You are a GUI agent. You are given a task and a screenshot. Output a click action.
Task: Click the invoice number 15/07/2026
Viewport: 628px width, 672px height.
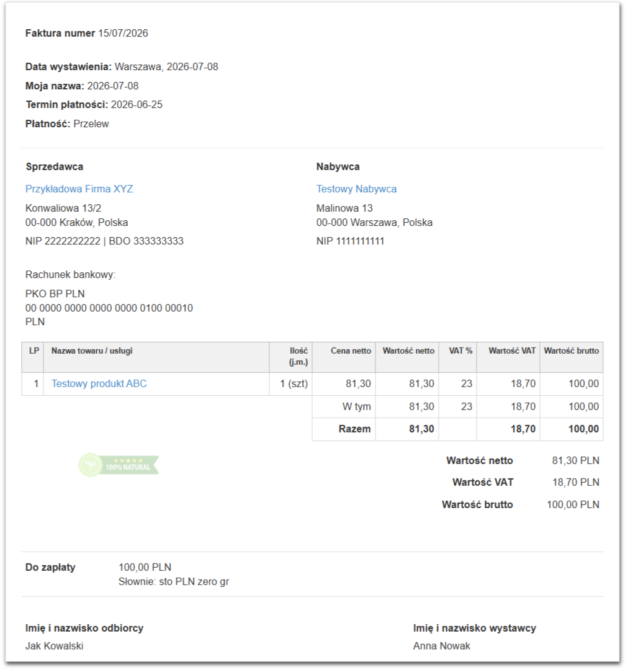click(x=123, y=34)
